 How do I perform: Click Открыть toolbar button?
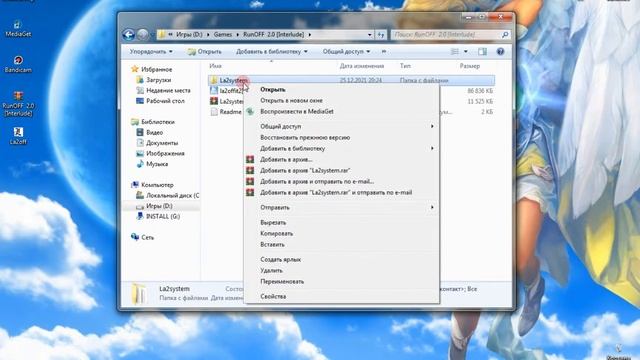204,51
